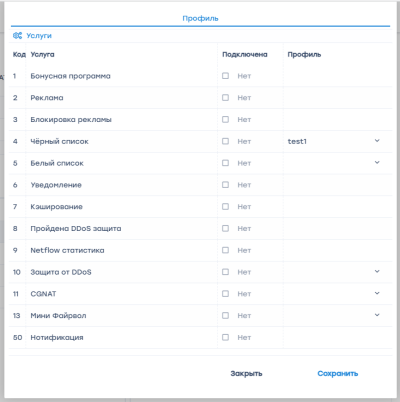The width and height of the screenshot is (400, 402).
Task: Check the Блокировка рекламы checkbox
Action: pos(225,119)
